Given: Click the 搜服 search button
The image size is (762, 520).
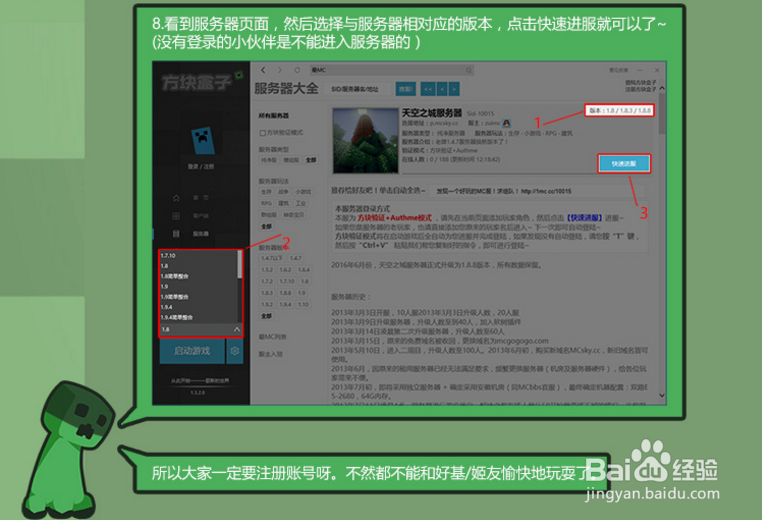Looking at the screenshot, I should (x=406, y=89).
